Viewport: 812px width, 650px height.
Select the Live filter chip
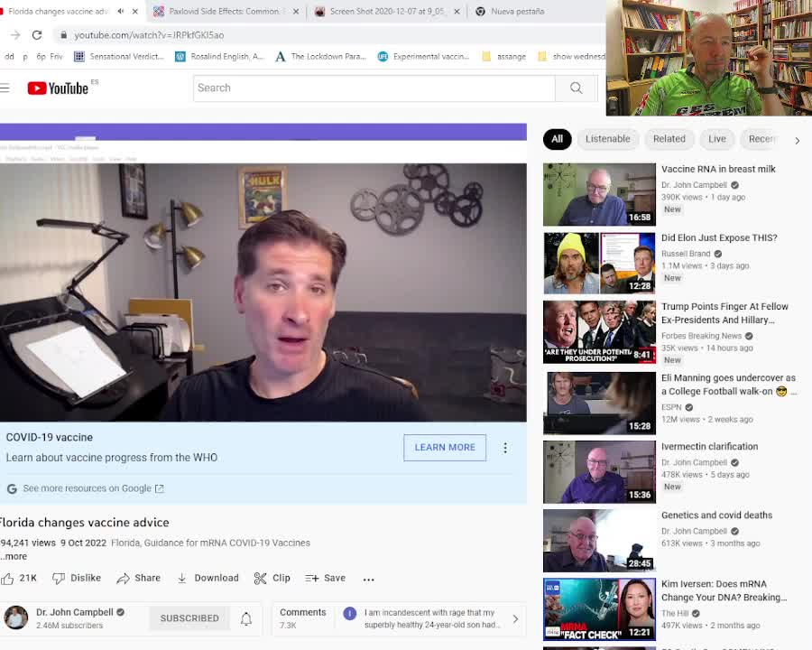(x=717, y=139)
